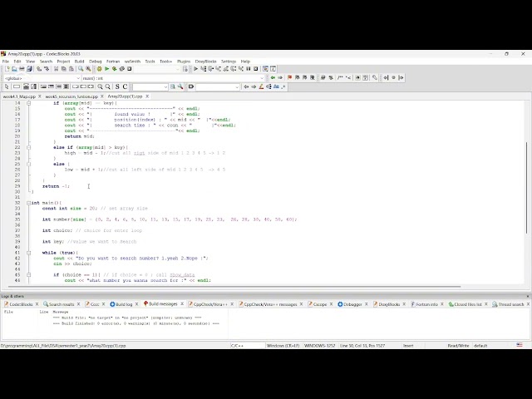Screen dimensions: 532x399
Task: Click the editor horizontal scrollbar
Action: pos(233,287)
